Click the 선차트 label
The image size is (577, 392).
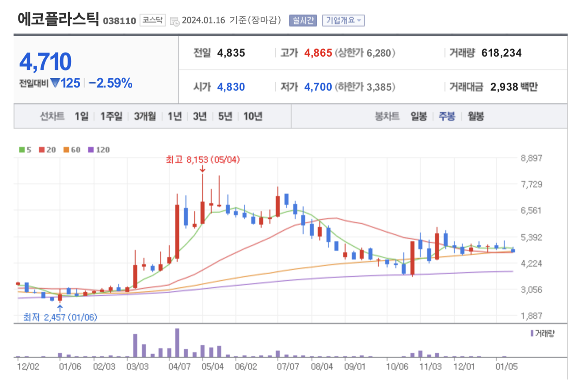(x=52, y=117)
